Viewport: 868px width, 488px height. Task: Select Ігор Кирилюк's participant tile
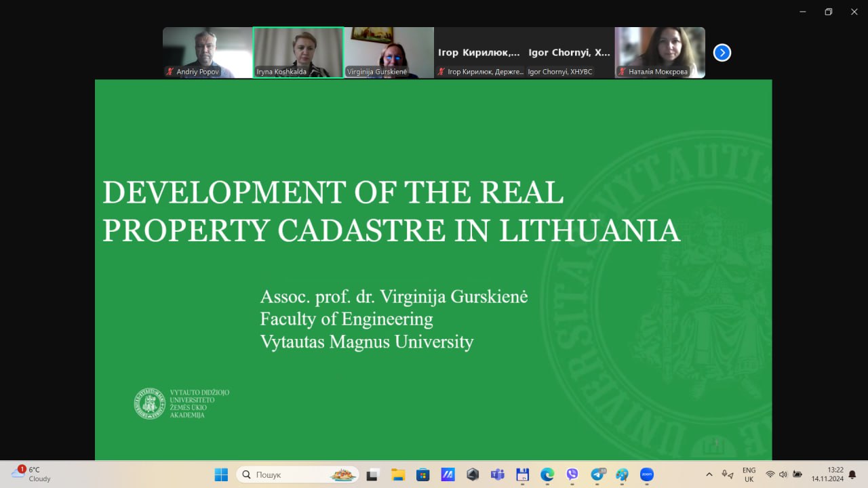click(x=479, y=52)
